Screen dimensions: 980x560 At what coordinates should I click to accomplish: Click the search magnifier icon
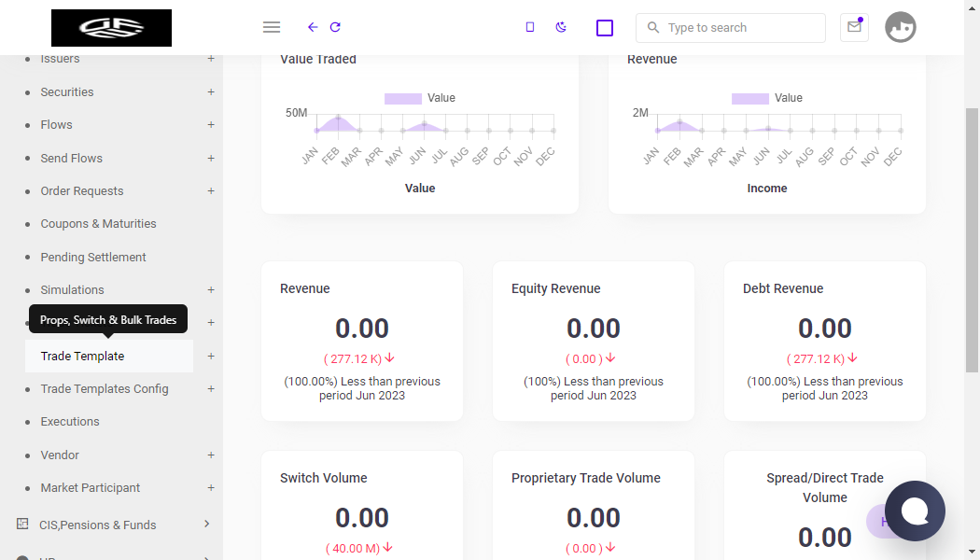[653, 27]
